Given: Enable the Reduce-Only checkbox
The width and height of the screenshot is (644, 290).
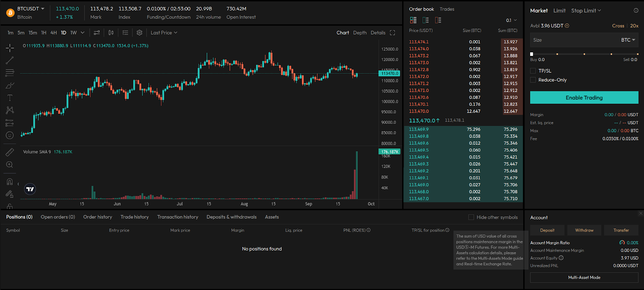Looking at the screenshot, I should coord(533,80).
